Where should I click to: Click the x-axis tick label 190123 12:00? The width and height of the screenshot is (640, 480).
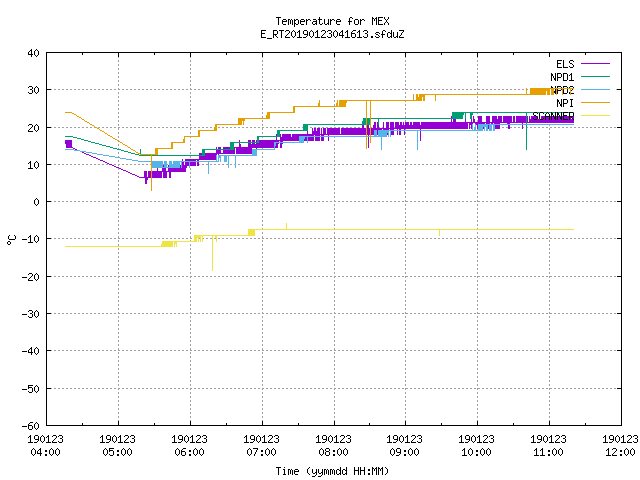tap(620, 446)
